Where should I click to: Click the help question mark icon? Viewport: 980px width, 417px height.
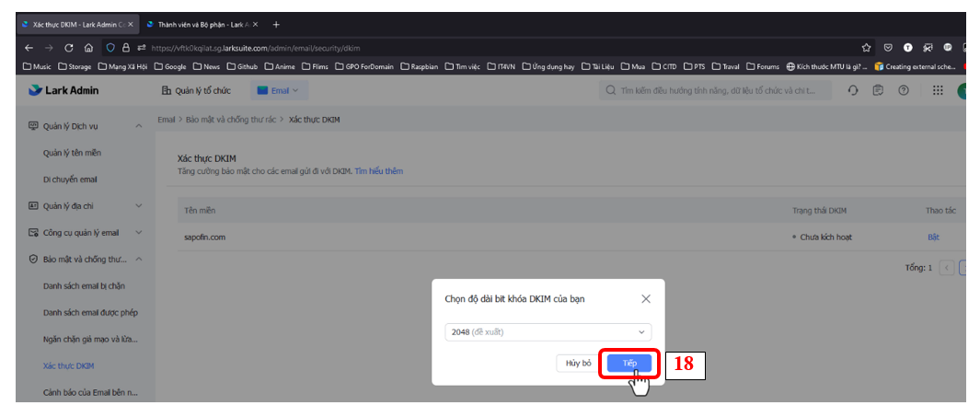pyautogui.click(x=903, y=90)
